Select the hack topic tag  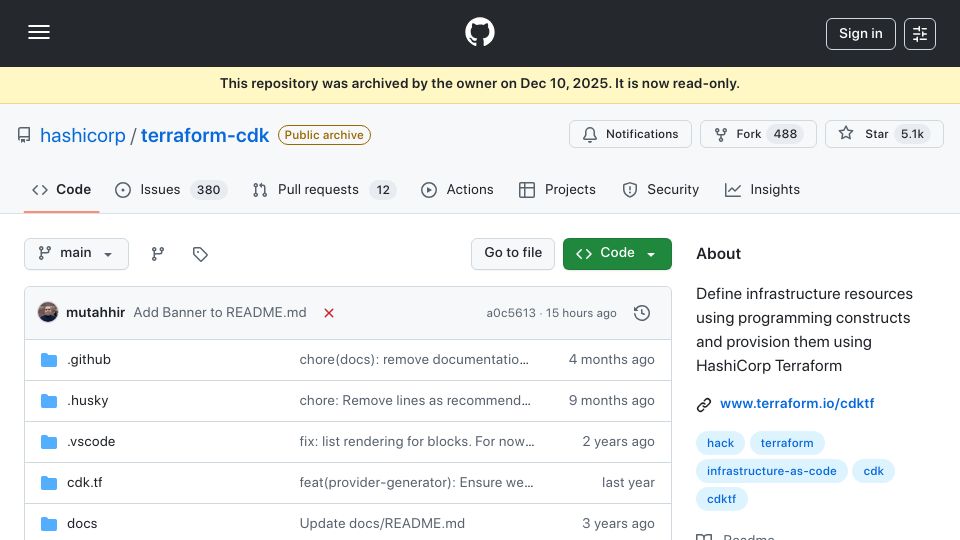[x=720, y=443]
